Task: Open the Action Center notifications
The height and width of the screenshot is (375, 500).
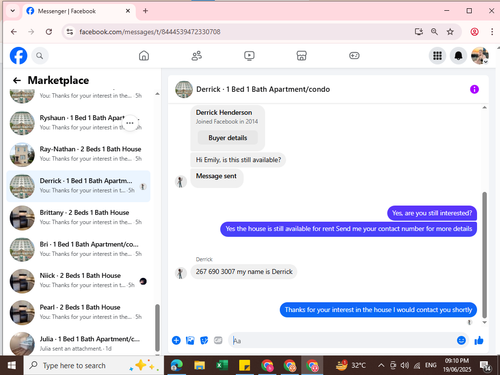Action: pyautogui.click(x=485, y=366)
